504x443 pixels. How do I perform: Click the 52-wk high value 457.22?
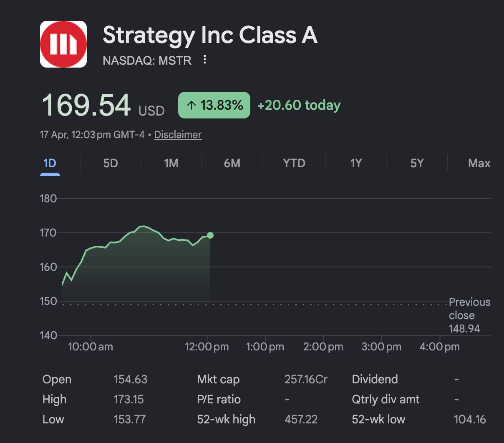(x=301, y=419)
